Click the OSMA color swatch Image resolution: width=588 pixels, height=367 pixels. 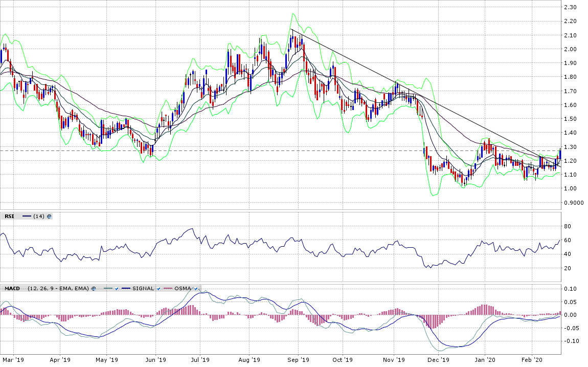(167, 289)
